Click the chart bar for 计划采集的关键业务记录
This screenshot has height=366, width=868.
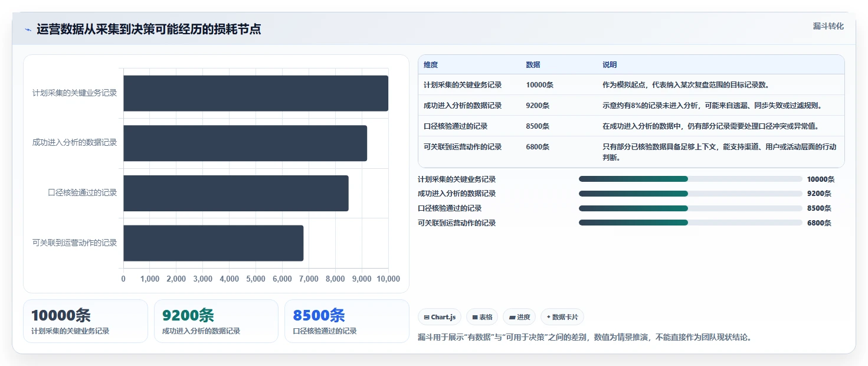[256, 93]
